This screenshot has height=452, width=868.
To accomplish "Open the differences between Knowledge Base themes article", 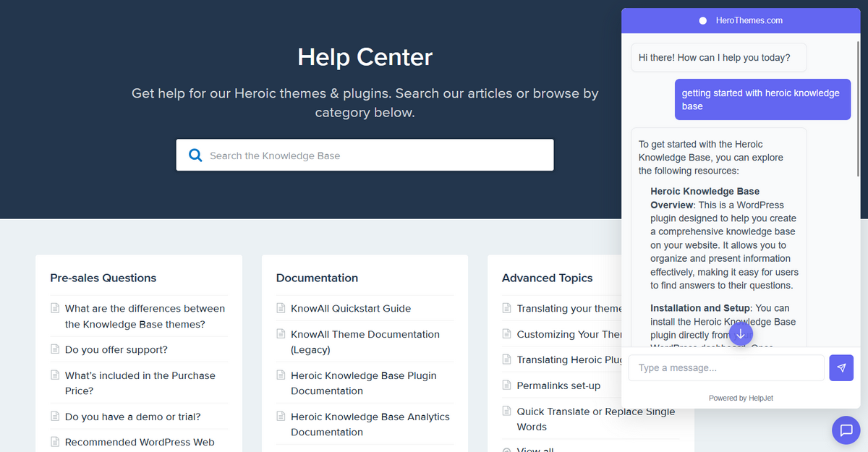I will pyautogui.click(x=145, y=316).
